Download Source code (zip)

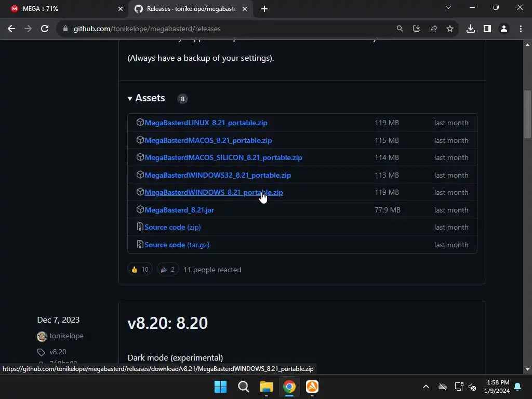pyautogui.click(x=172, y=228)
